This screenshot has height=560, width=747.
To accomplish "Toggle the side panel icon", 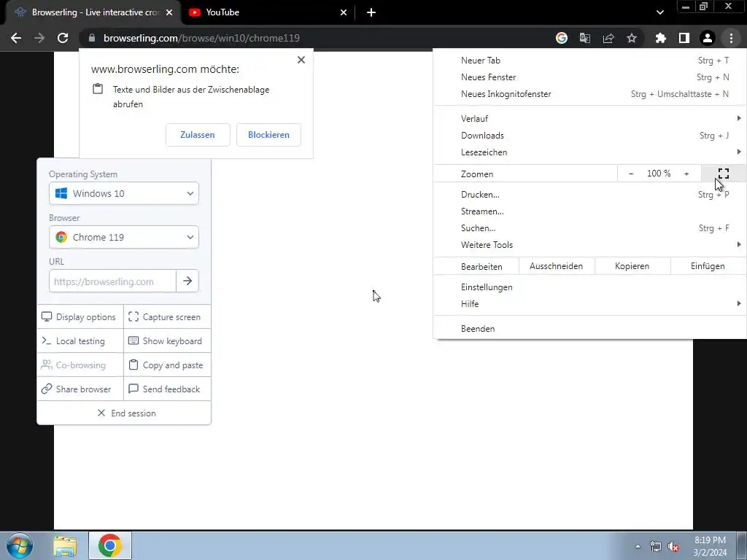I will (x=684, y=38).
